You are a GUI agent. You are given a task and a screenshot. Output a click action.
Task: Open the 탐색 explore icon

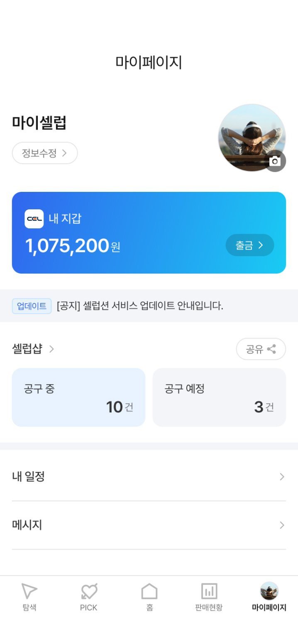(29, 591)
